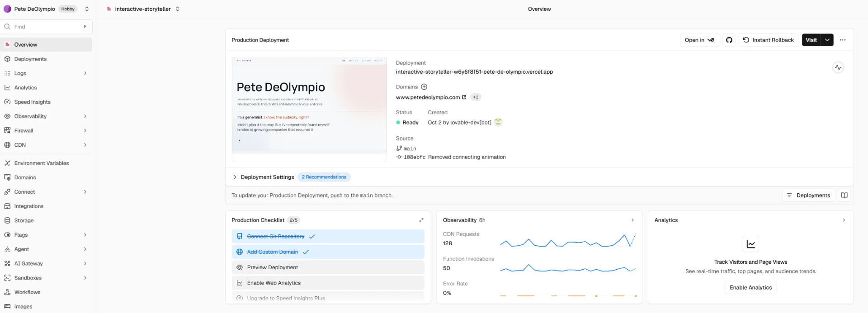Expand the Firewall submenu chevron
Image resolution: width=868 pixels, height=313 pixels.
[85, 131]
